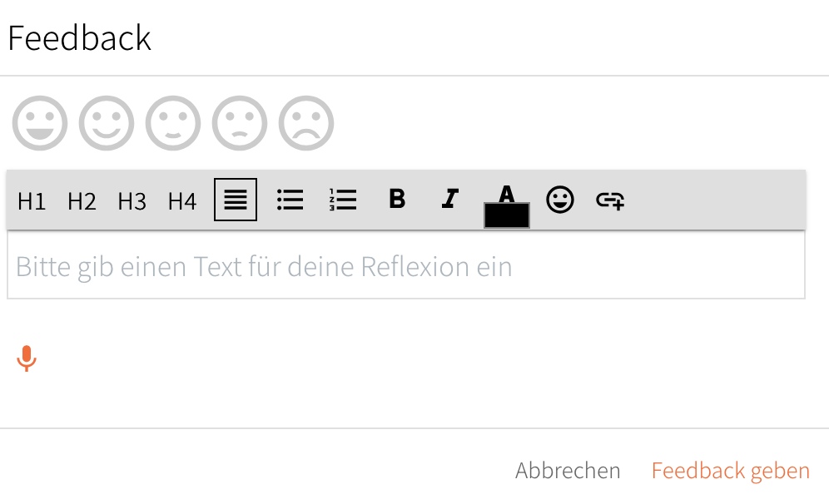Image resolution: width=829 pixels, height=504 pixels.
Task: Click the reflection text input field
Action: [x=406, y=266]
